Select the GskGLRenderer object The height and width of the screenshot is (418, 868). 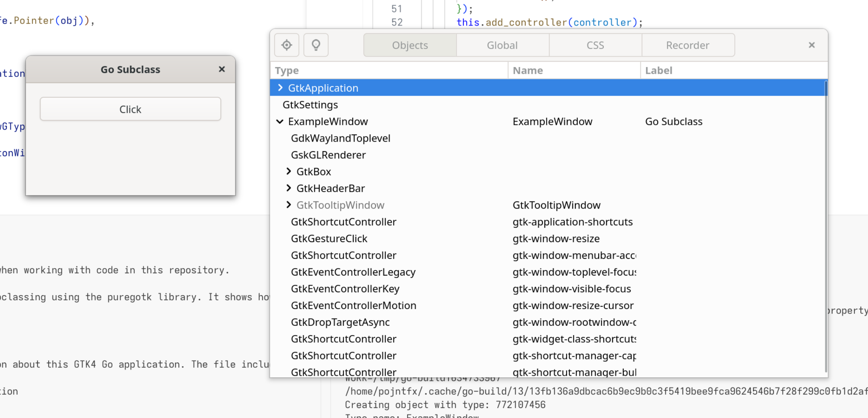pos(328,155)
